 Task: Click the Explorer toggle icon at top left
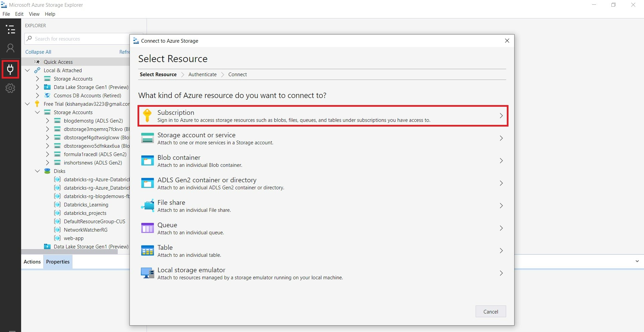[10, 30]
